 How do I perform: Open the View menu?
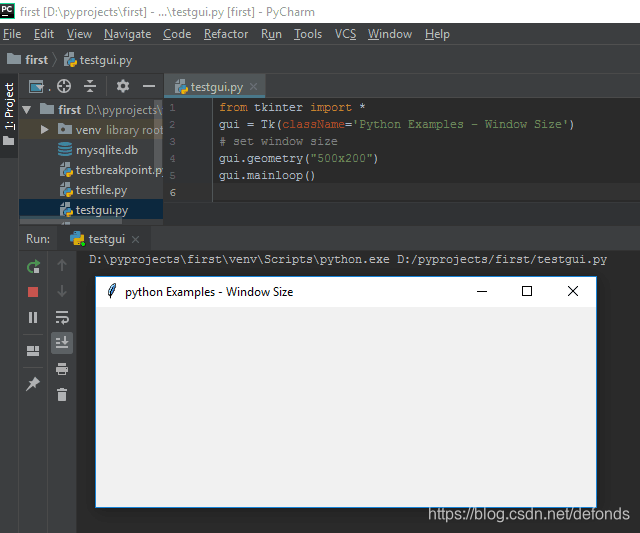click(x=79, y=34)
